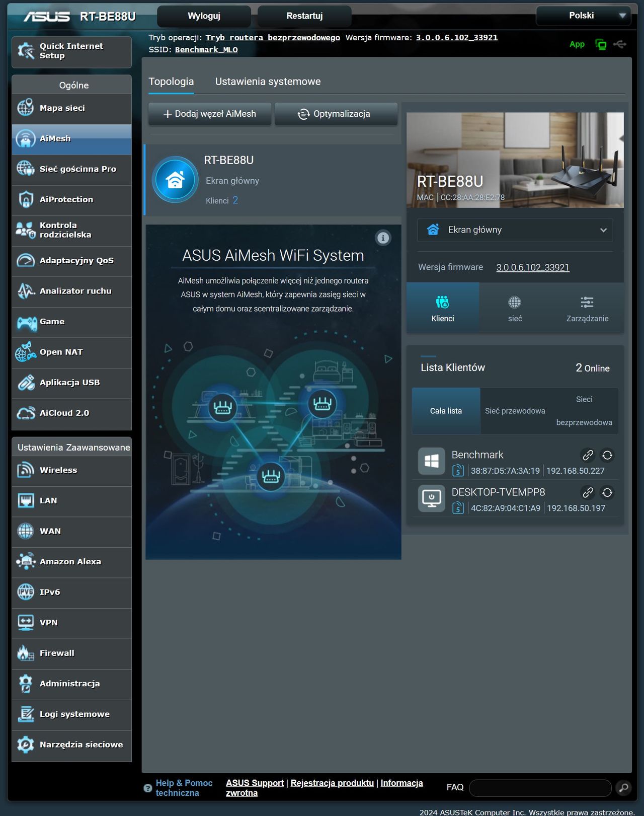Click the Mapa sieci globe icon

(26, 108)
